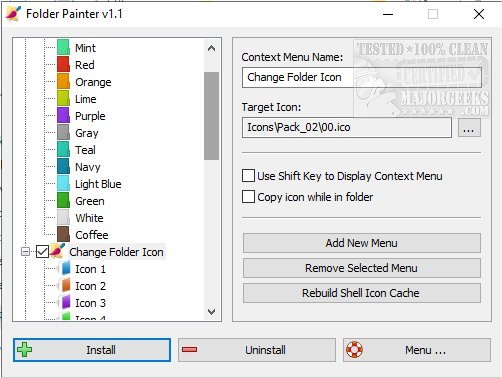Enable Use Shift Key to Display Context Menu
The width and height of the screenshot is (502, 378).
pyautogui.click(x=248, y=175)
